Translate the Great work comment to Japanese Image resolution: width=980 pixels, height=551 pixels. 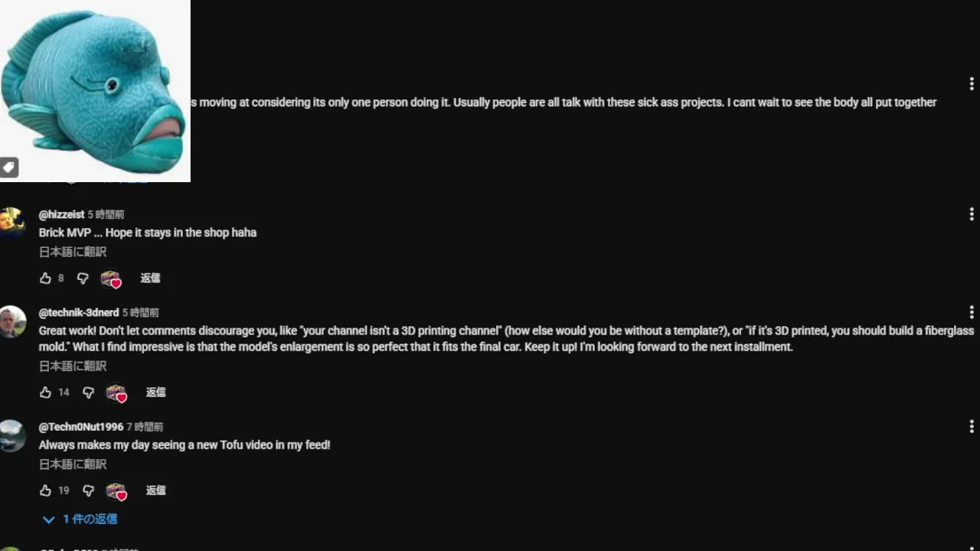pyautogui.click(x=73, y=366)
